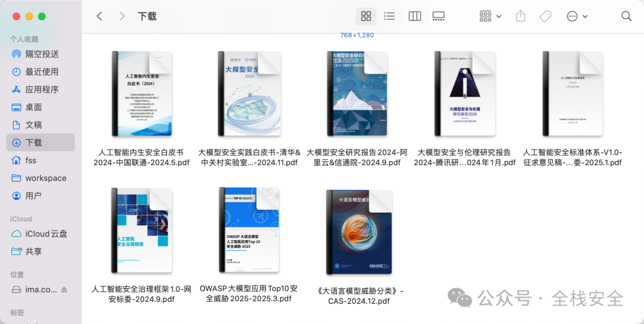Image resolution: width=644 pixels, height=324 pixels.
Task: Select 人工智能内生安全白皮书 PDF thumbnail
Action: click(x=142, y=94)
